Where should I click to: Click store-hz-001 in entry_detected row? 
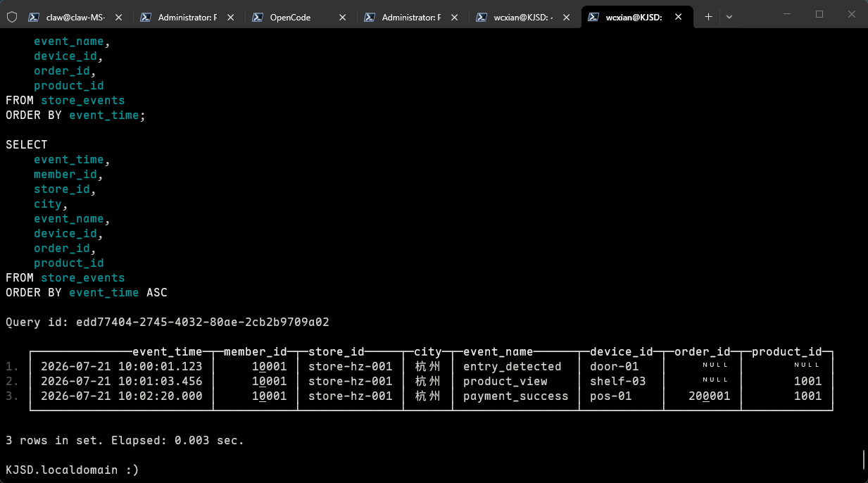pos(351,366)
